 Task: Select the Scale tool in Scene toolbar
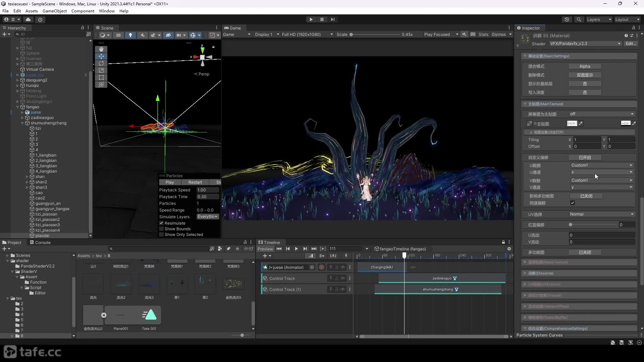pyautogui.click(x=101, y=70)
